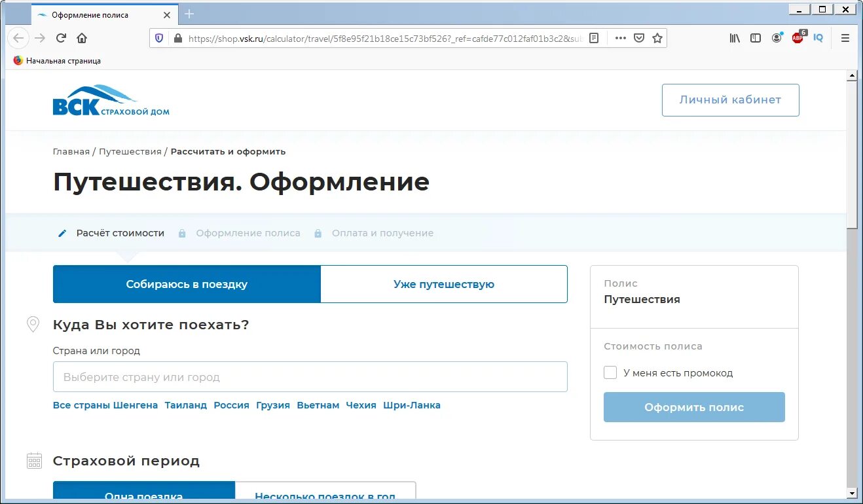
Task: Open a new tab with plus icon
Action: click(189, 14)
